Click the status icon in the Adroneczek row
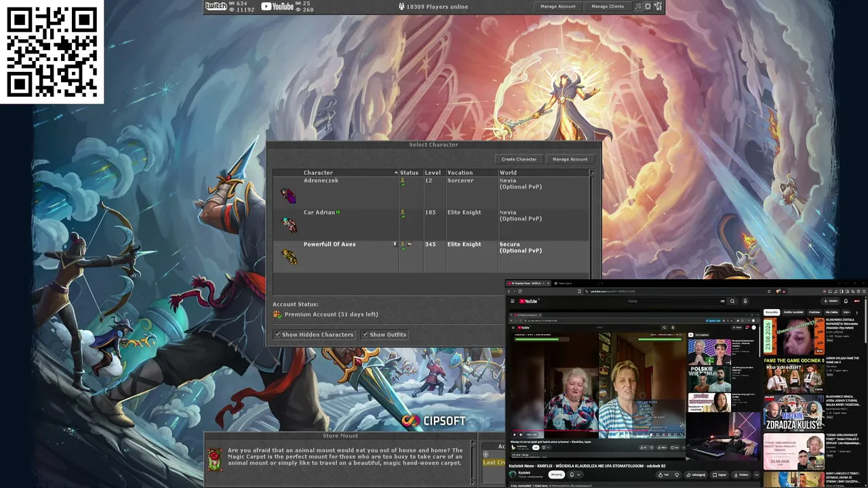 point(403,182)
